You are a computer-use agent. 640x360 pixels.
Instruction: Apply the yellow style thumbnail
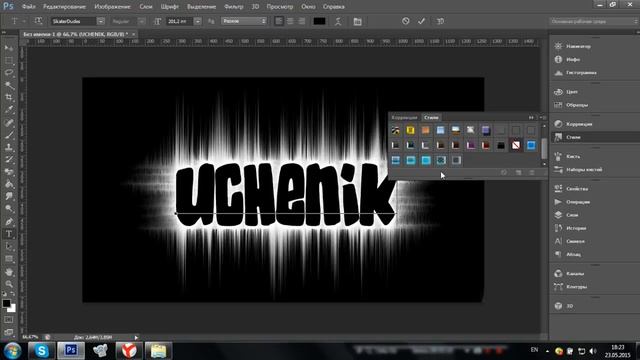pyautogui.click(x=410, y=130)
